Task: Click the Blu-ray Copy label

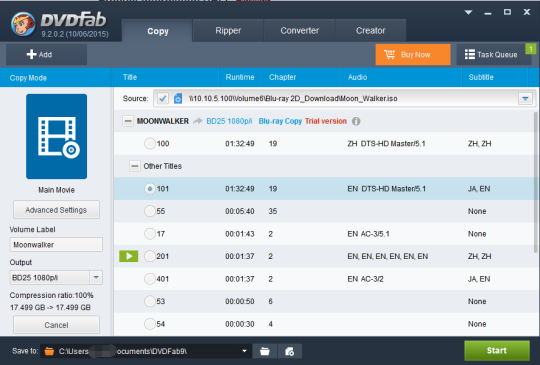Action: (x=280, y=121)
